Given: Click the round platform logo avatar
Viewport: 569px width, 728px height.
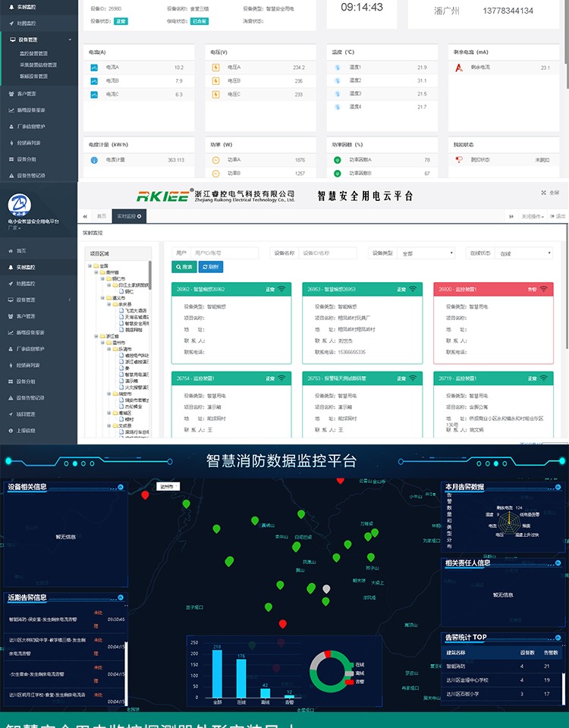Looking at the screenshot, I should click(x=20, y=206).
